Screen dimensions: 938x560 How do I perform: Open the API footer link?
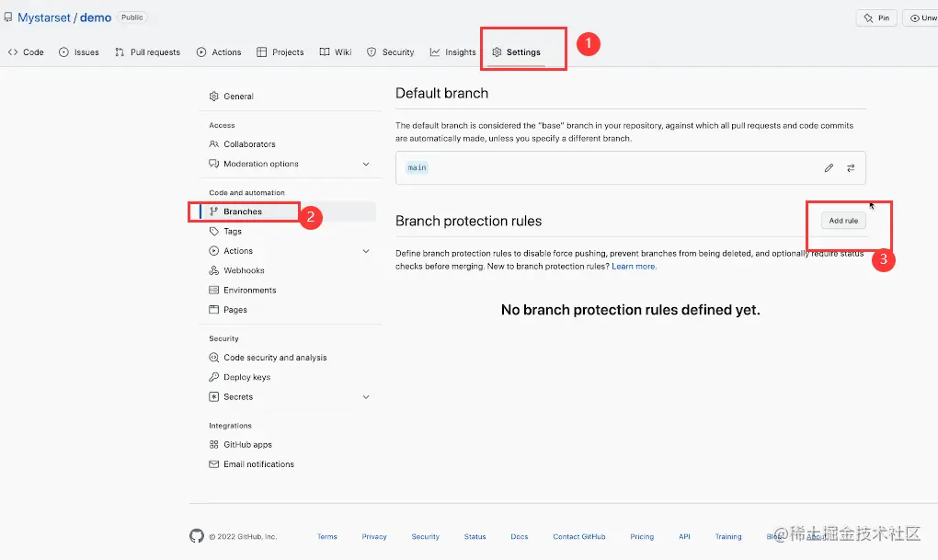pos(684,537)
